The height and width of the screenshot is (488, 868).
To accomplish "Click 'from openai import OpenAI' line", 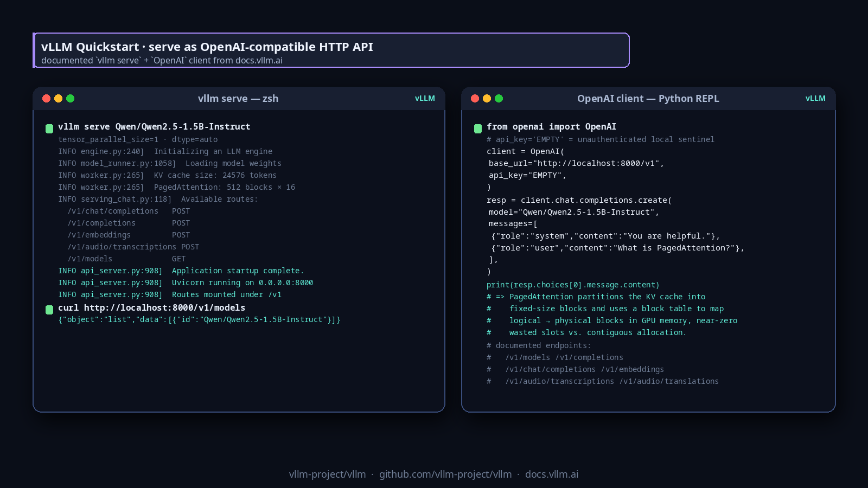I will click(x=551, y=126).
